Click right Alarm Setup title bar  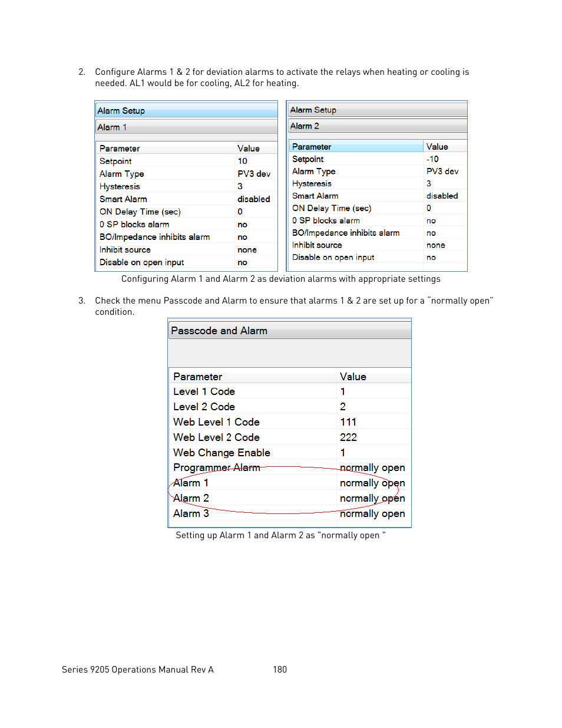point(378,110)
